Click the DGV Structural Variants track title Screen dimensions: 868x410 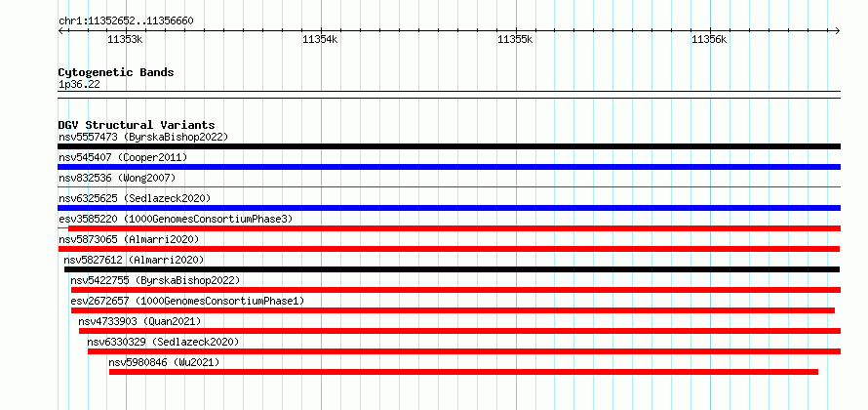[137, 125]
